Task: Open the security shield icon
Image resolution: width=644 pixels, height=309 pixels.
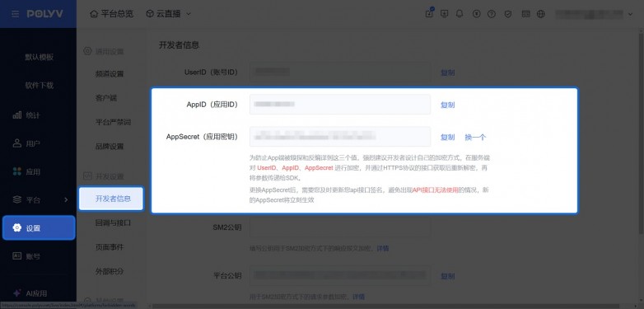Action: pyautogui.click(x=508, y=13)
